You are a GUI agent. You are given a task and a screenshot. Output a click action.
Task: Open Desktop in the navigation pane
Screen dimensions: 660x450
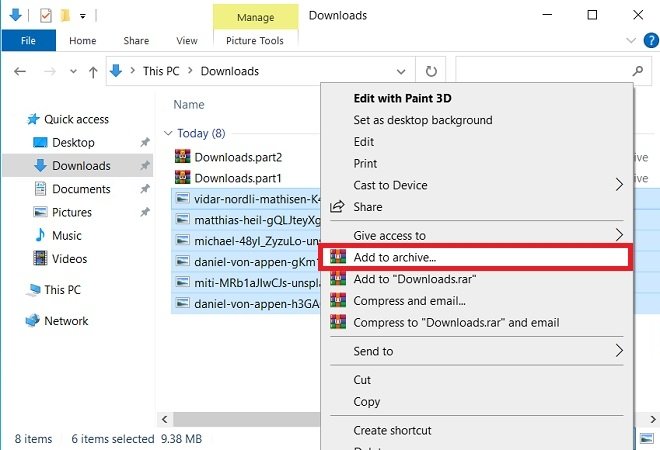point(73,143)
